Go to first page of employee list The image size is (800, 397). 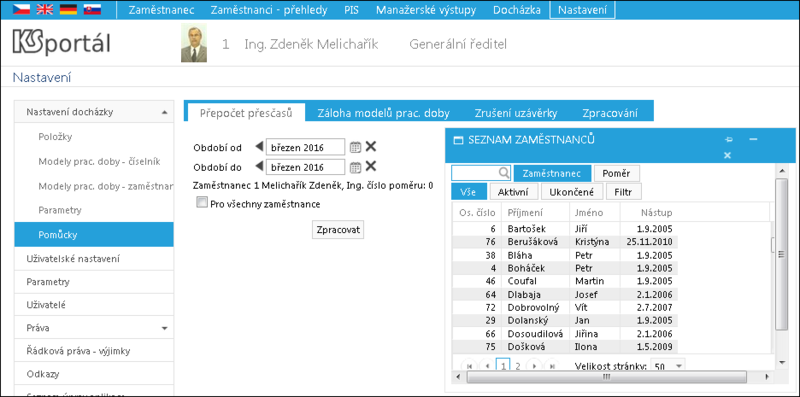pos(469,366)
